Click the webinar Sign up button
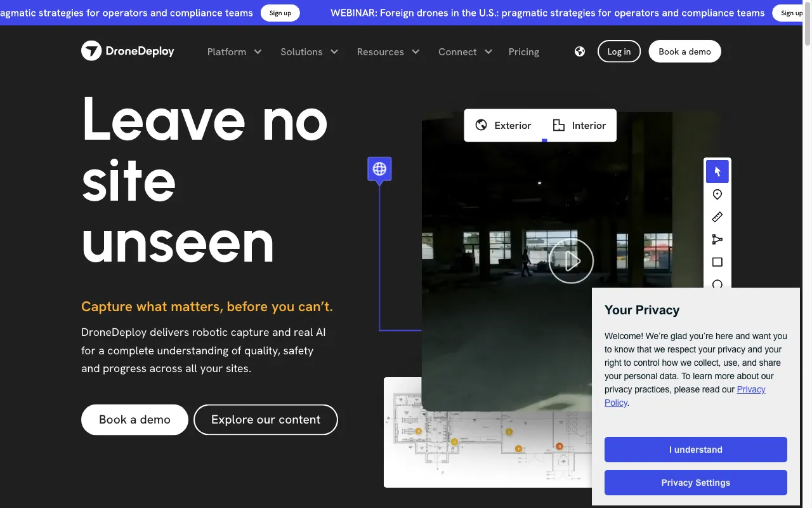Image resolution: width=812 pixels, height=508 pixels. (280, 13)
